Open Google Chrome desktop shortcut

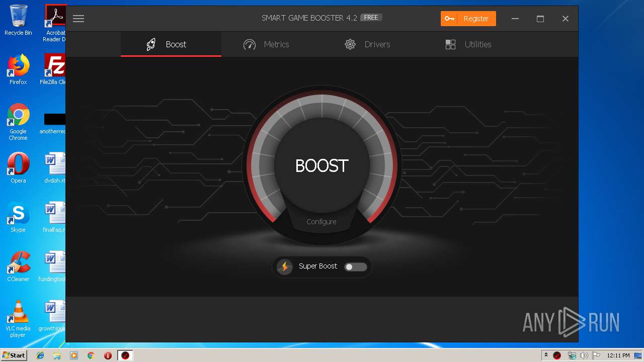(x=18, y=122)
